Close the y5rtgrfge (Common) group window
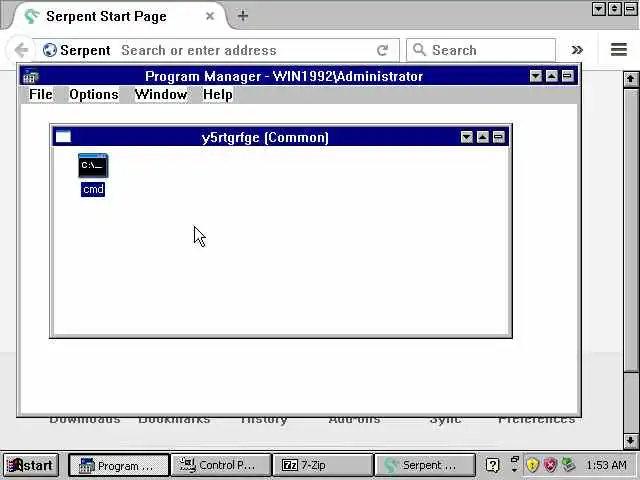 [x=498, y=137]
